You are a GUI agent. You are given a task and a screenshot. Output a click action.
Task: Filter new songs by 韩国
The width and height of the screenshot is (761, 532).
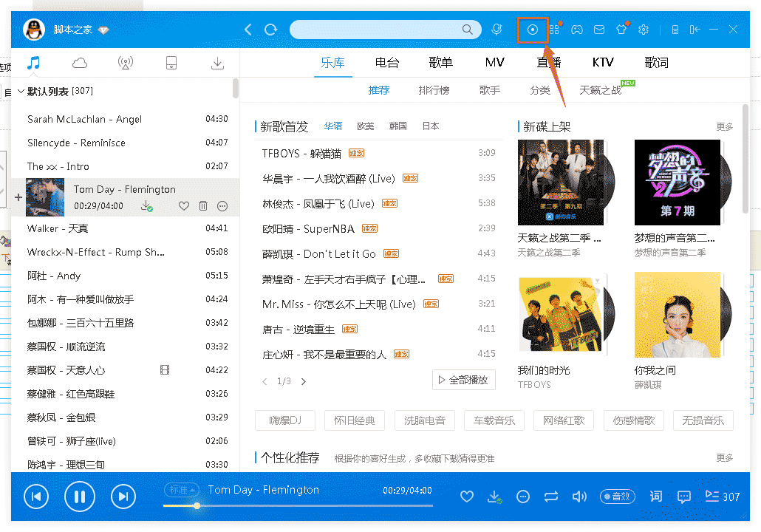(x=398, y=126)
